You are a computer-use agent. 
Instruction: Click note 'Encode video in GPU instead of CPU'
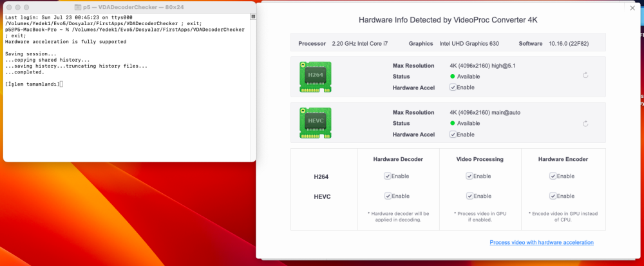point(563,217)
